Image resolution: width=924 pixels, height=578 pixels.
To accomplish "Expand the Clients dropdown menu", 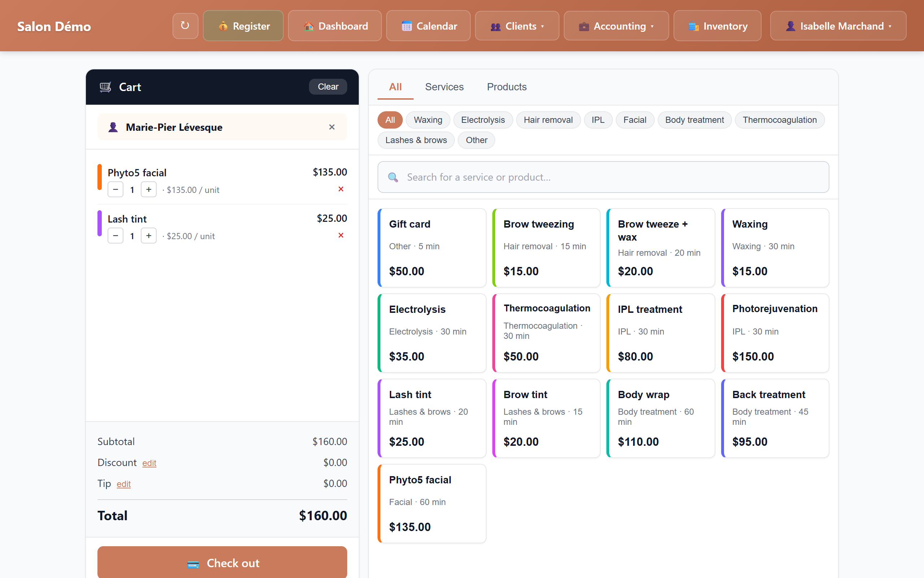I will (517, 26).
